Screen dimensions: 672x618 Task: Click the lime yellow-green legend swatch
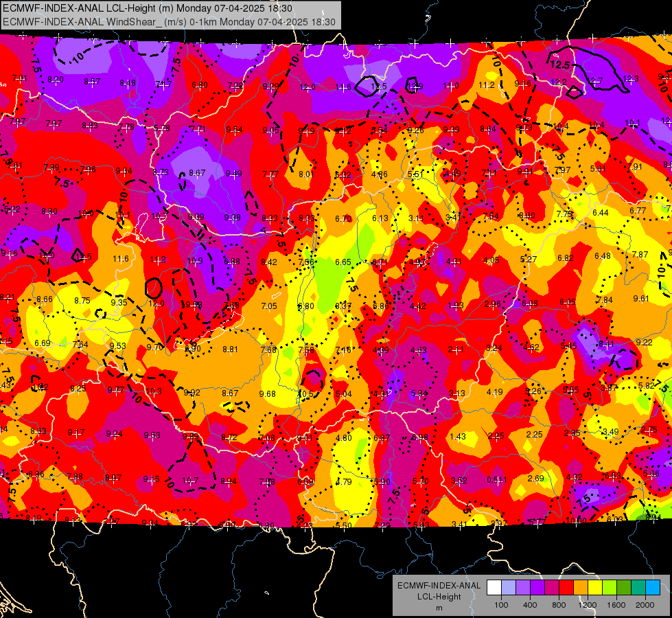tap(610, 588)
